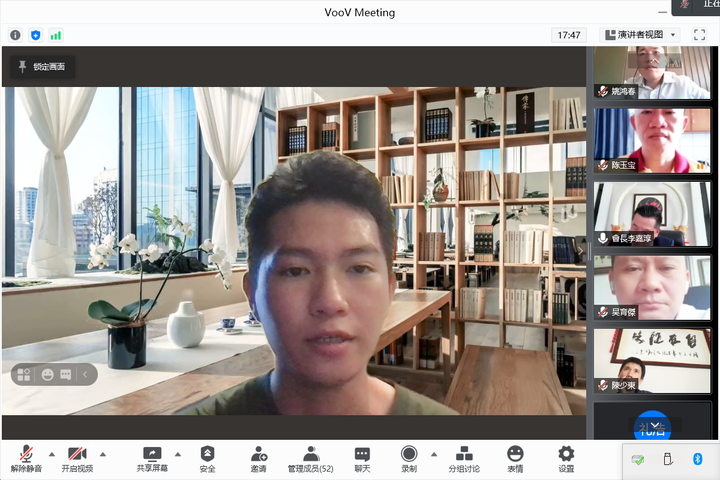Screen dimensions: 720x480
Task: Open manage members (管理成员) panel
Action: point(311,457)
